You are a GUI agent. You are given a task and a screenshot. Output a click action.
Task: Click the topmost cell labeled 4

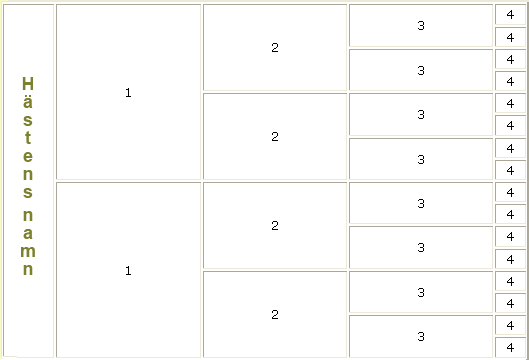point(510,14)
